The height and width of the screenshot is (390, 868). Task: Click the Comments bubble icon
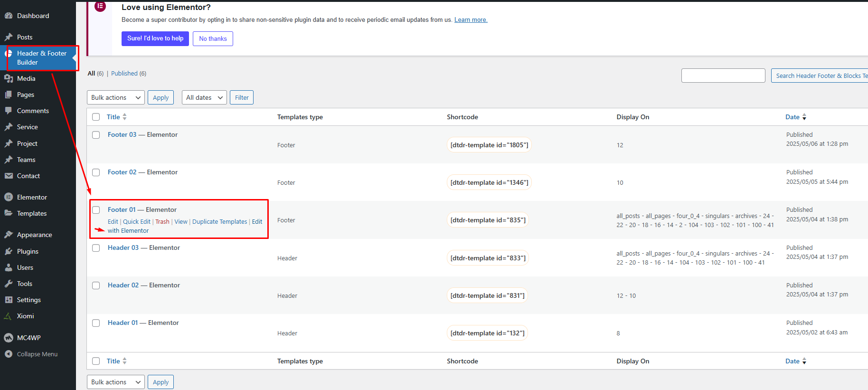9,111
